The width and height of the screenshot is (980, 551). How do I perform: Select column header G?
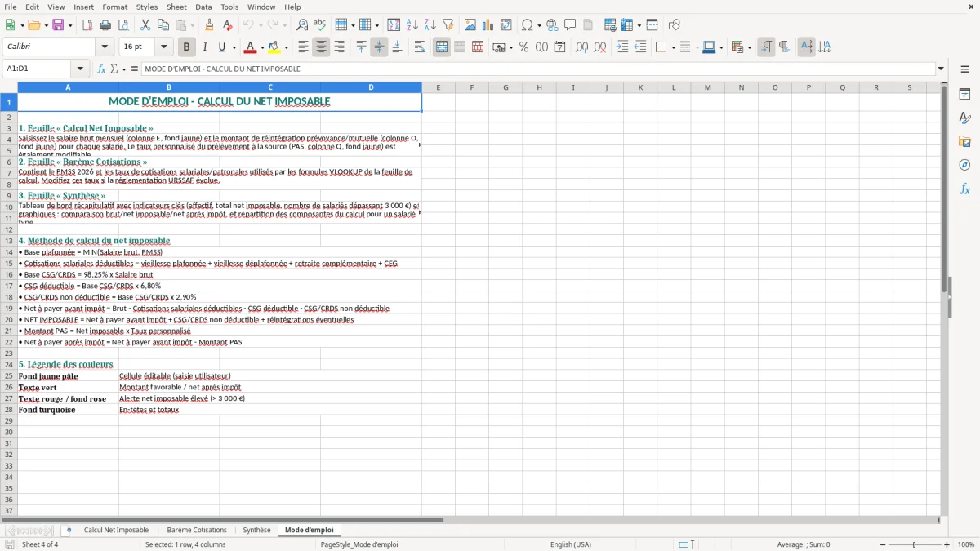pos(506,87)
